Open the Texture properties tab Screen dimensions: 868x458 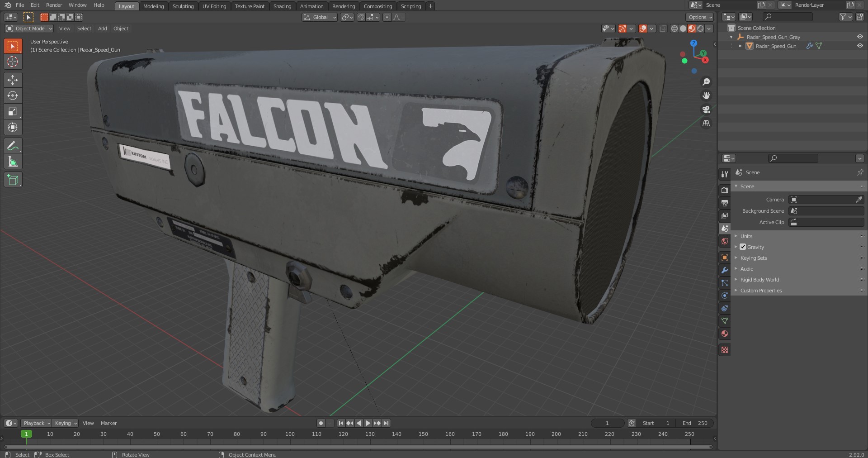point(725,350)
